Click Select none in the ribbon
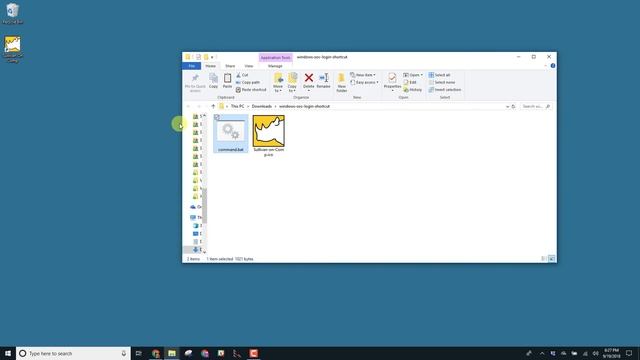The image size is (640, 360). [442, 82]
